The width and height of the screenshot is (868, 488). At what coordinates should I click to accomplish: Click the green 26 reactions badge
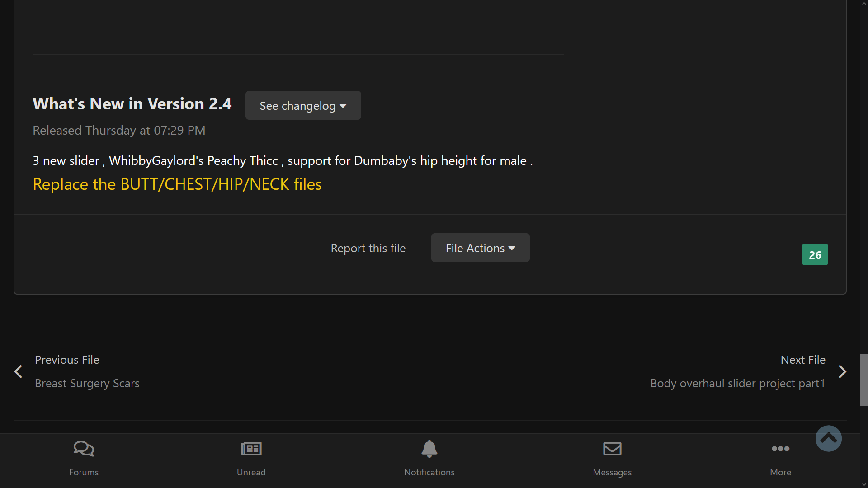815,254
